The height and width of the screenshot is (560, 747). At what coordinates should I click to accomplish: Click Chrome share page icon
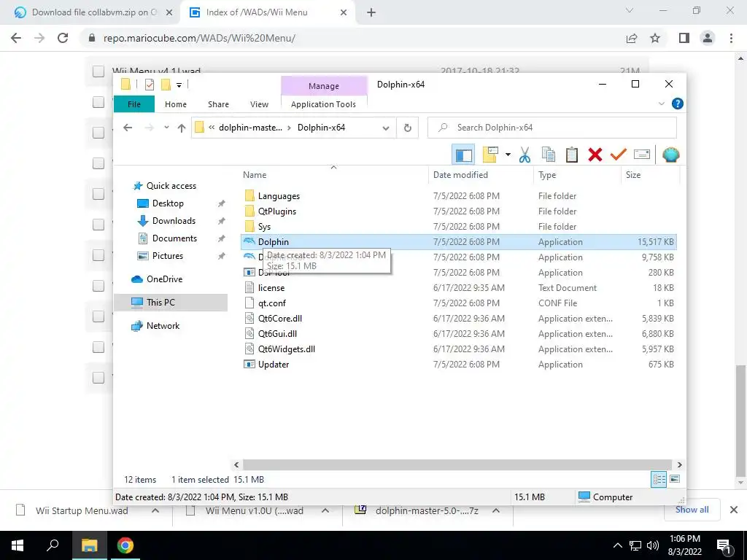[x=632, y=38]
